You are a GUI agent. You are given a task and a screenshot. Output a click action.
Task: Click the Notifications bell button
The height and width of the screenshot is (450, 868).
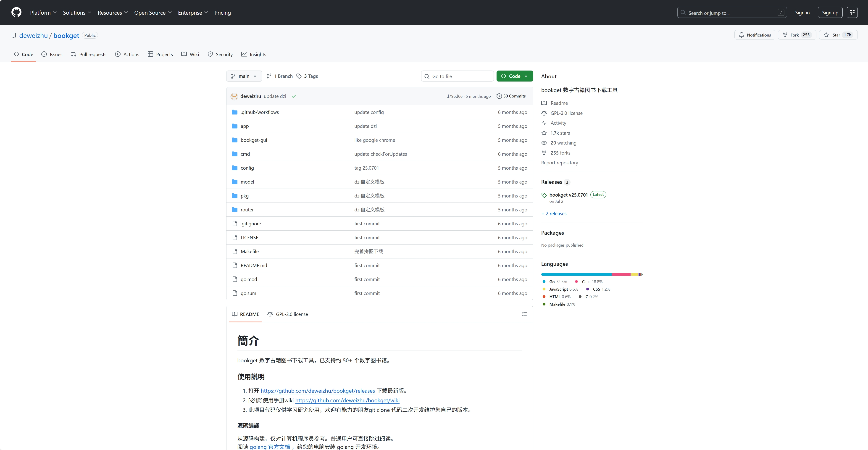pos(755,35)
